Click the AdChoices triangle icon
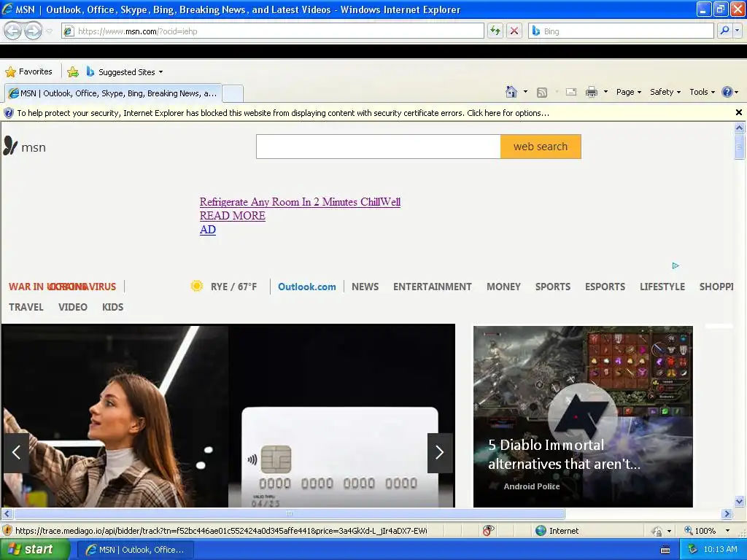 click(x=676, y=265)
